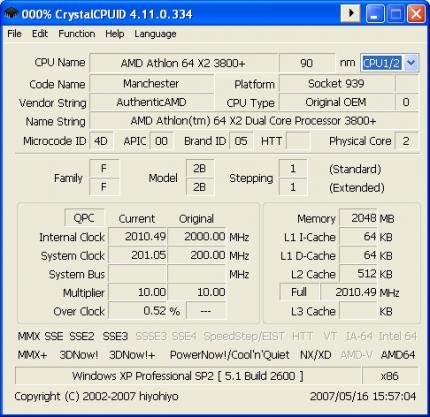Viewport: 430px width, 417px height.
Task: Open the Language menu
Action: 155,34
